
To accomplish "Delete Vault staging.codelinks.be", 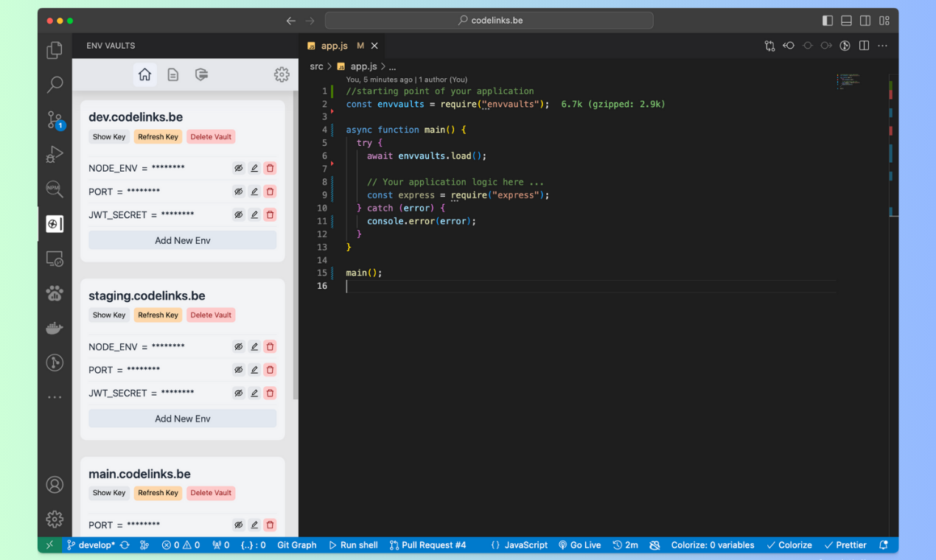I will [211, 315].
